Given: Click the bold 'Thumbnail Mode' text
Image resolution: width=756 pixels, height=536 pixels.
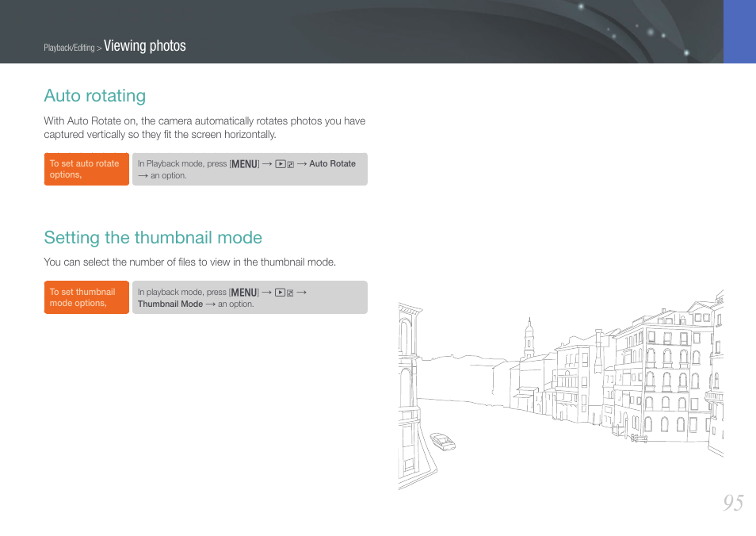Looking at the screenshot, I should 170,304.
